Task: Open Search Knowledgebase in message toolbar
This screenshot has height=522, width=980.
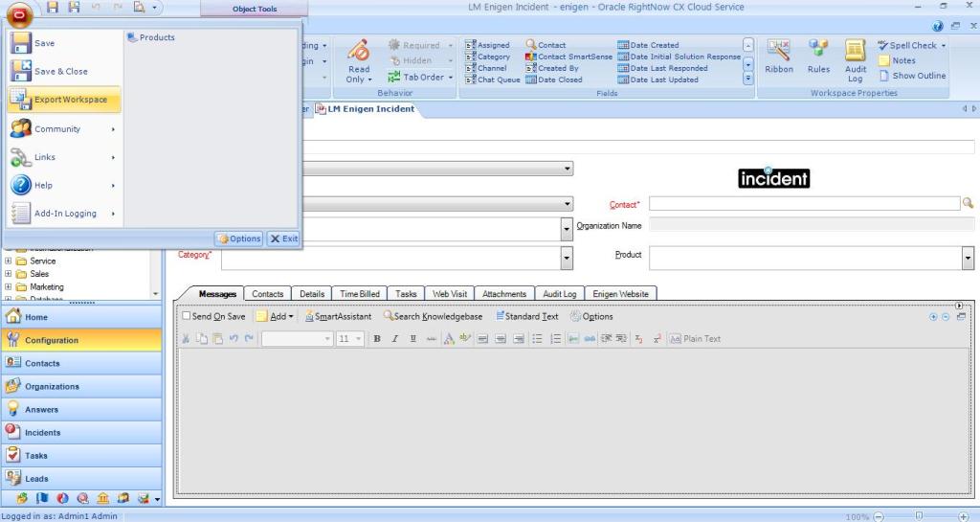Action: click(x=433, y=316)
